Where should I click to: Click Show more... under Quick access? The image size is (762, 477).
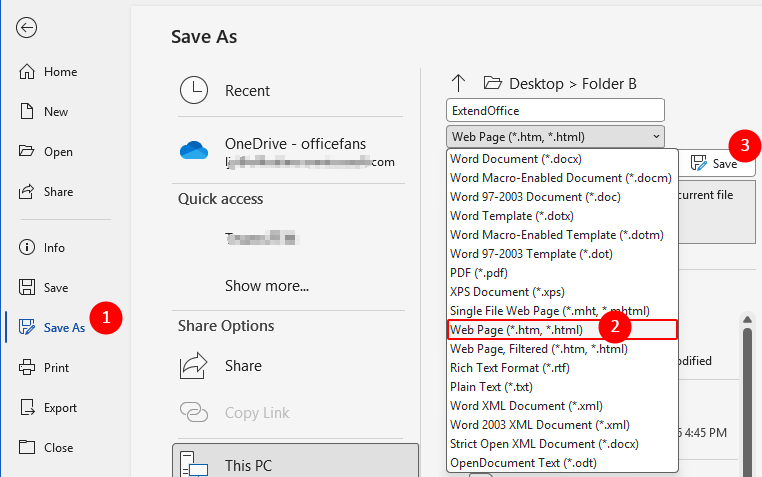pos(267,286)
